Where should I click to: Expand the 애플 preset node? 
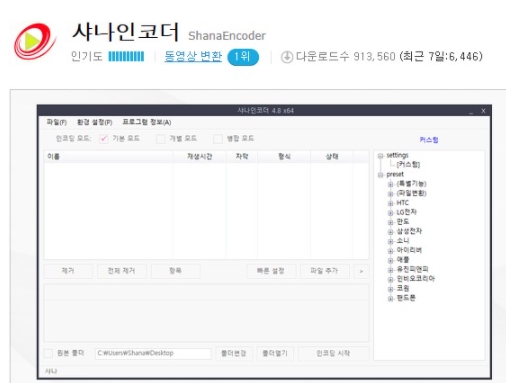click(390, 260)
